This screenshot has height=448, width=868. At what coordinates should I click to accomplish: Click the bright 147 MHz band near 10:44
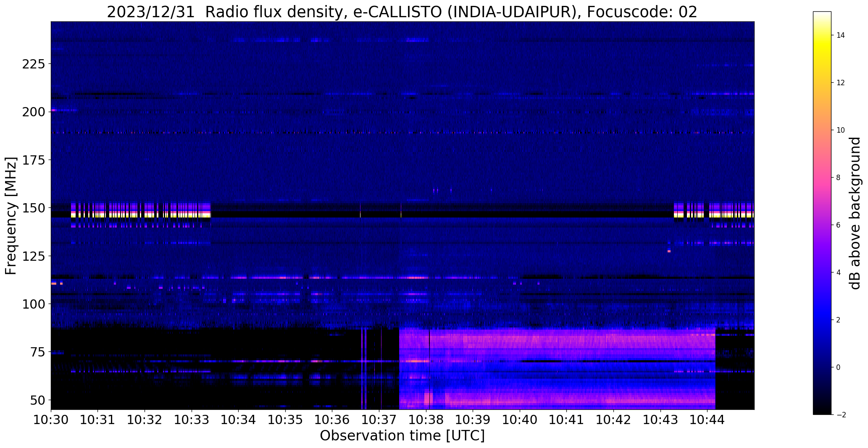pos(714,215)
